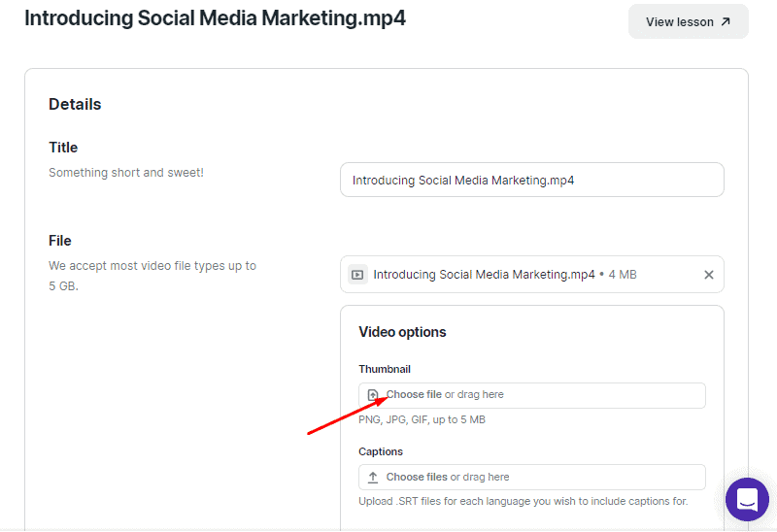Click the external arrow icon beside View lesson
The width and height of the screenshot is (777, 532).
pos(726,21)
